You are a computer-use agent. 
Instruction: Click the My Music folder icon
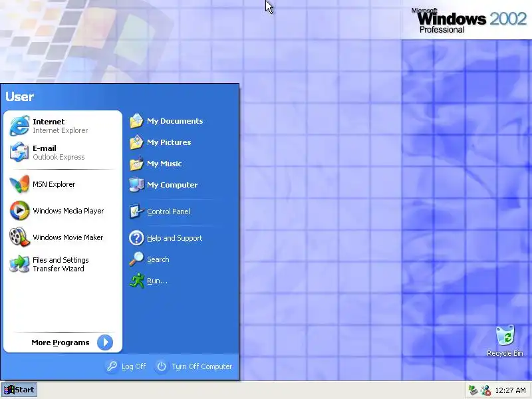136,164
